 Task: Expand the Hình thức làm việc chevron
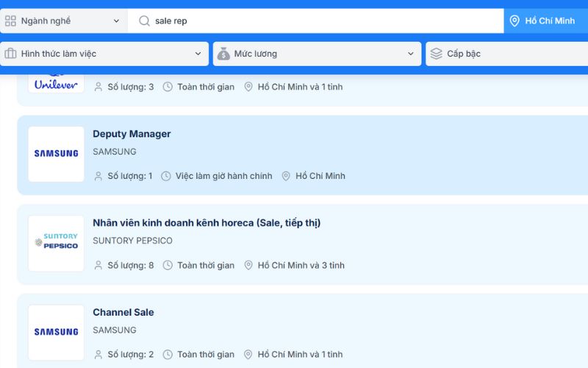(198, 54)
